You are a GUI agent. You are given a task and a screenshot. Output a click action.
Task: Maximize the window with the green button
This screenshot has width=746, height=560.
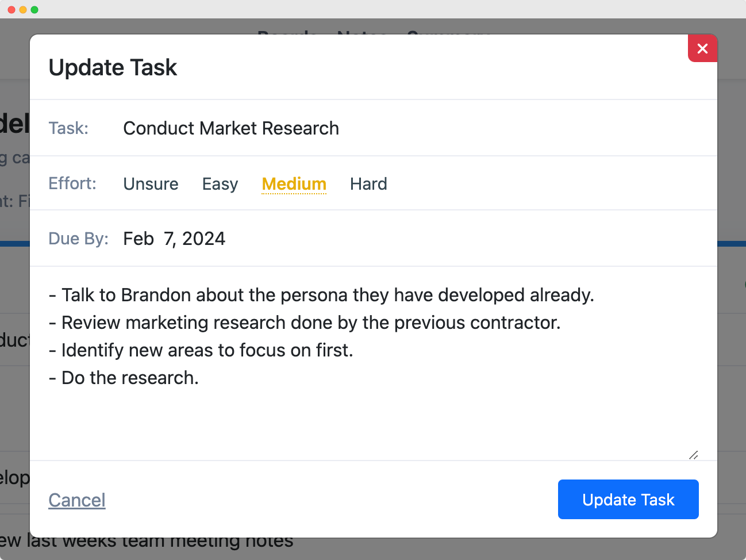[34, 10]
